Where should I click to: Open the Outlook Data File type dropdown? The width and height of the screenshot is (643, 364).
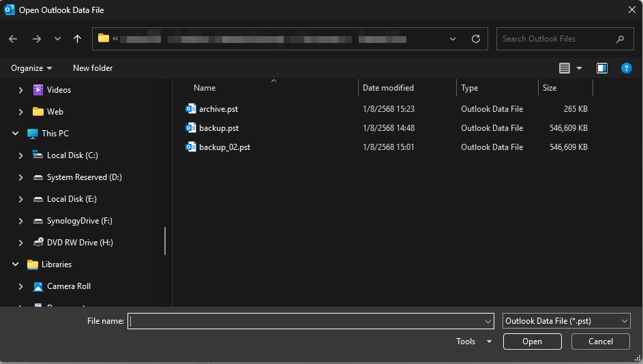[566, 321]
